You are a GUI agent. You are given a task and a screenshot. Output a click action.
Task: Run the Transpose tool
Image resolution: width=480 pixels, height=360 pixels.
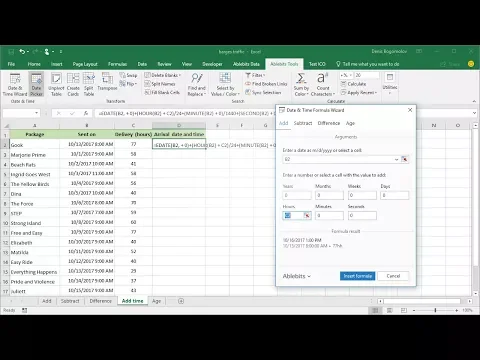[107, 82]
